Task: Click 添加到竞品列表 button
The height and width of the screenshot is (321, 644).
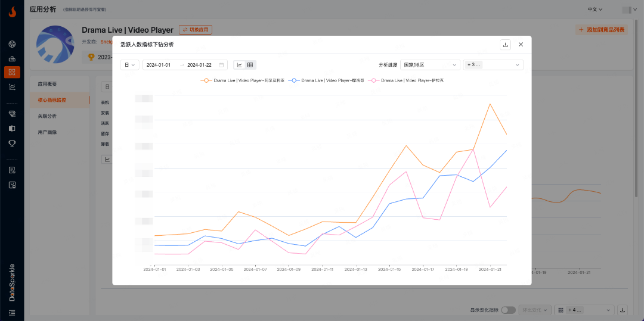Action: 602,30
